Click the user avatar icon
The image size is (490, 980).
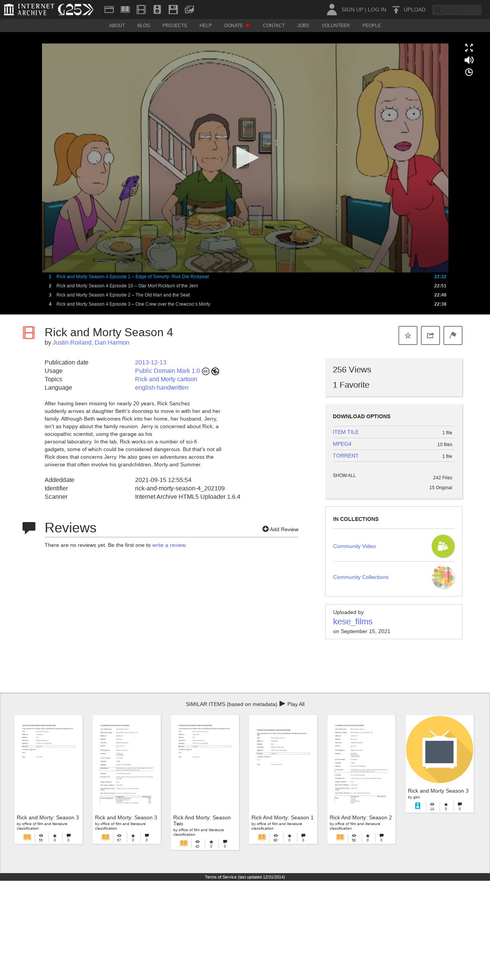(332, 10)
